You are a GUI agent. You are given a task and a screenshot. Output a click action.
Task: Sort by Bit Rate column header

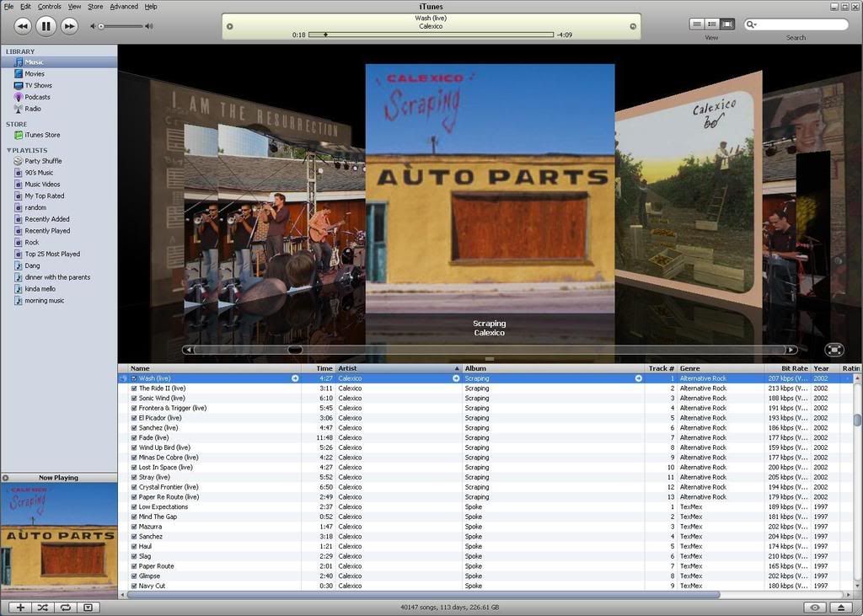coord(788,368)
